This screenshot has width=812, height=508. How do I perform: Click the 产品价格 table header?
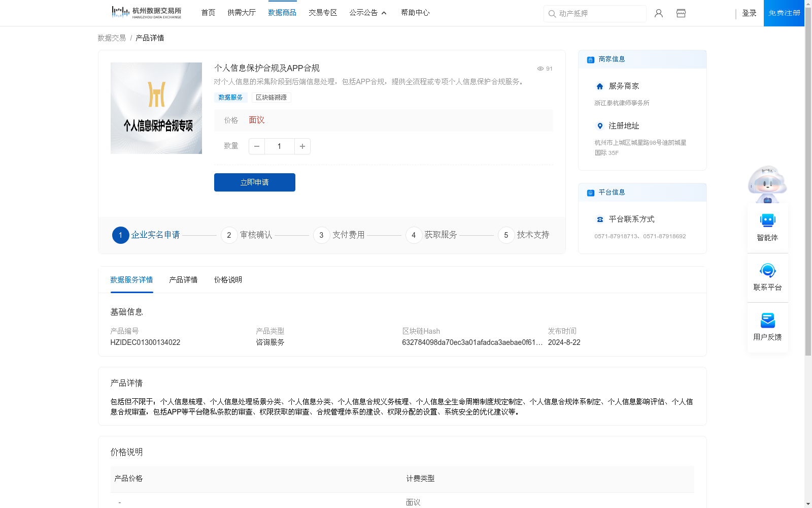pos(128,479)
